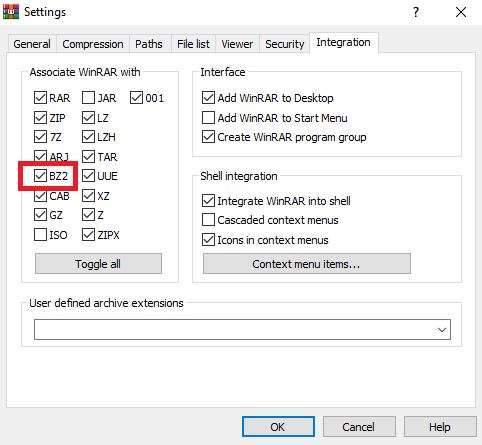This screenshot has width=482, height=445.
Task: Enable Add WinRAR to Start Menu
Action: click(x=208, y=118)
